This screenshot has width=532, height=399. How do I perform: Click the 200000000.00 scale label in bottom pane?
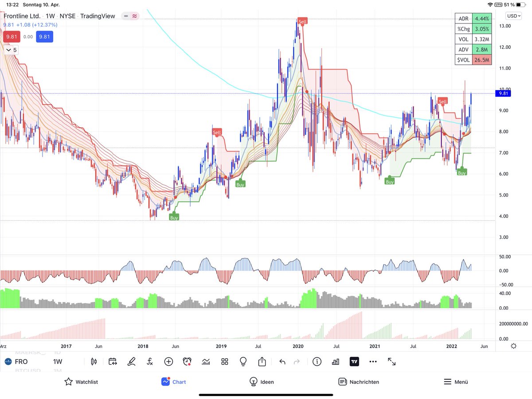(513, 324)
